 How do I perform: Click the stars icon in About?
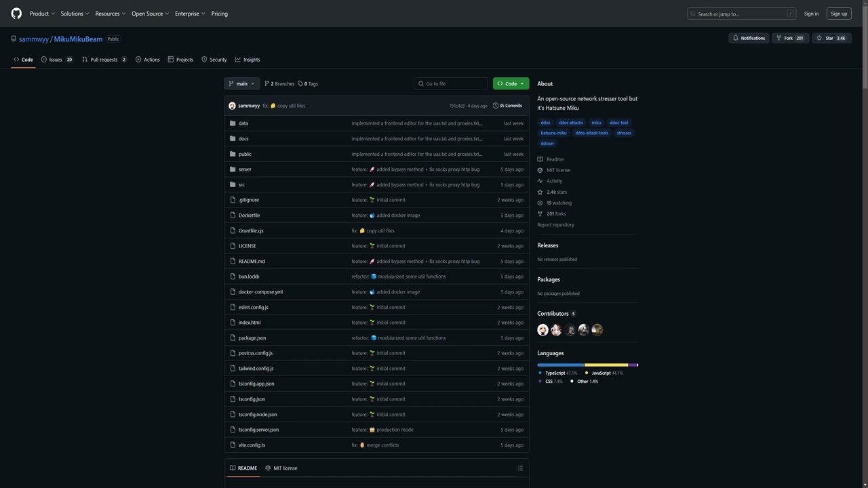[x=540, y=192]
